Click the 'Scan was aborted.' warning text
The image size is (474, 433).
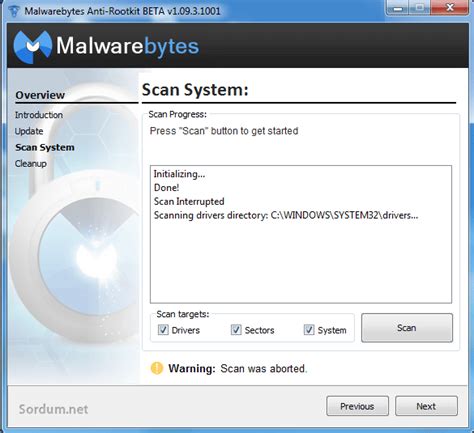click(x=264, y=369)
